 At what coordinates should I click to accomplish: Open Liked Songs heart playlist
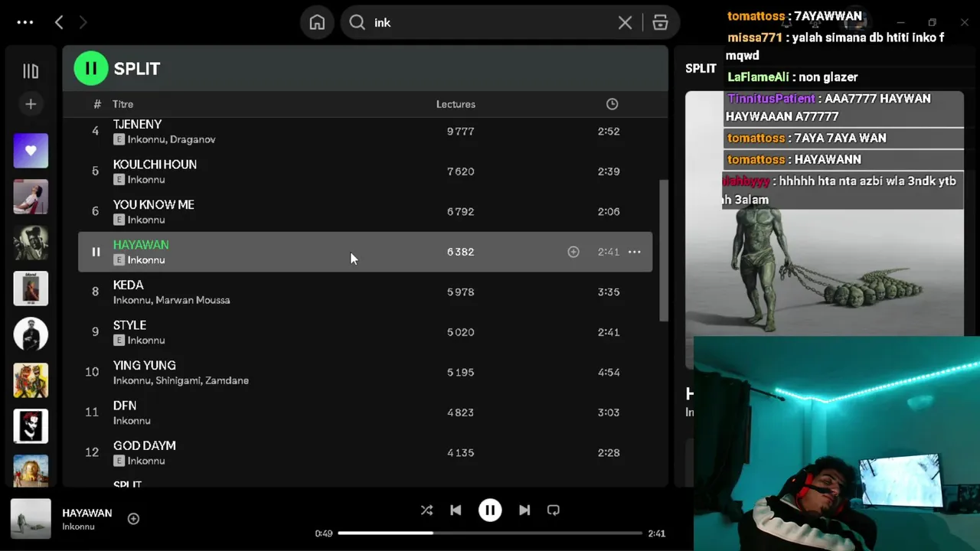coord(31,151)
